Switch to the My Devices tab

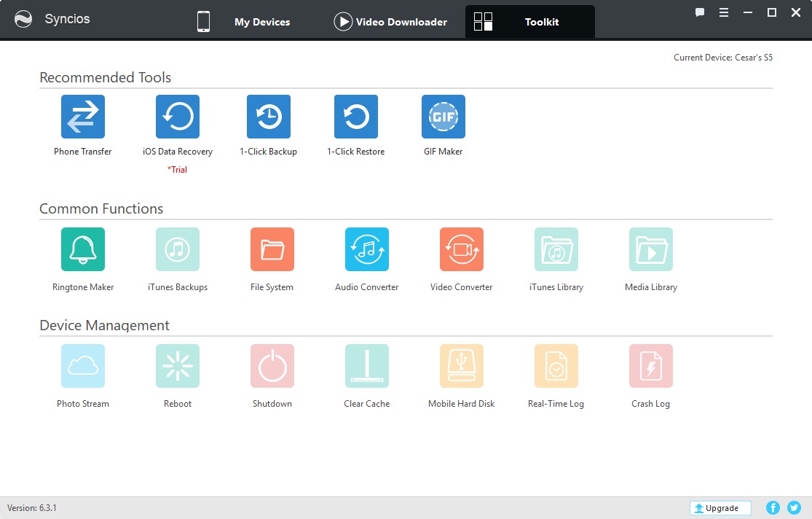click(x=244, y=22)
